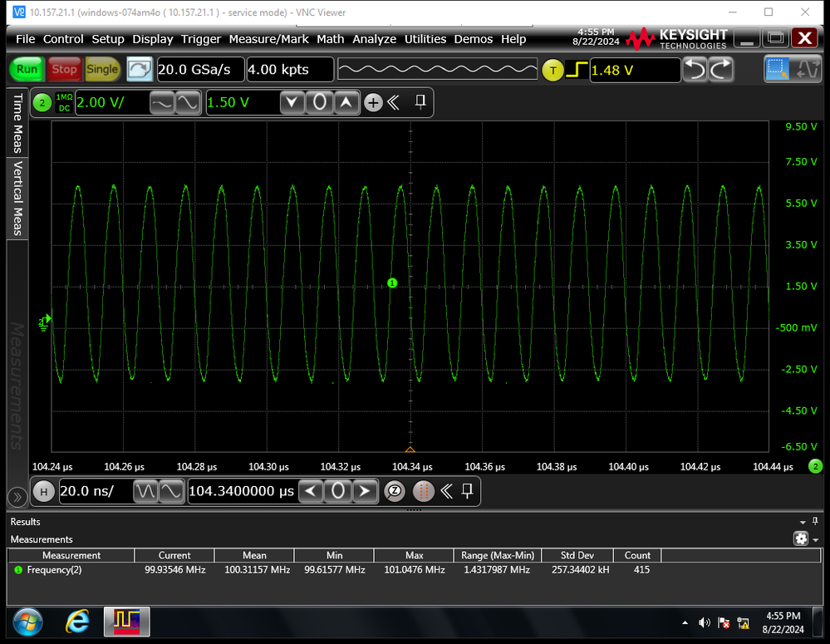
Task: Click the horizontal timebase H icon
Action: (x=43, y=491)
